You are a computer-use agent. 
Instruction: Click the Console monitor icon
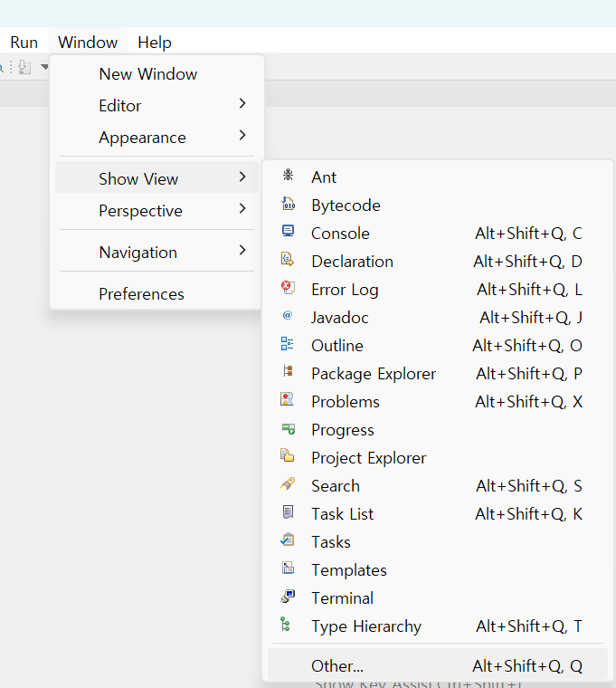pos(288,231)
